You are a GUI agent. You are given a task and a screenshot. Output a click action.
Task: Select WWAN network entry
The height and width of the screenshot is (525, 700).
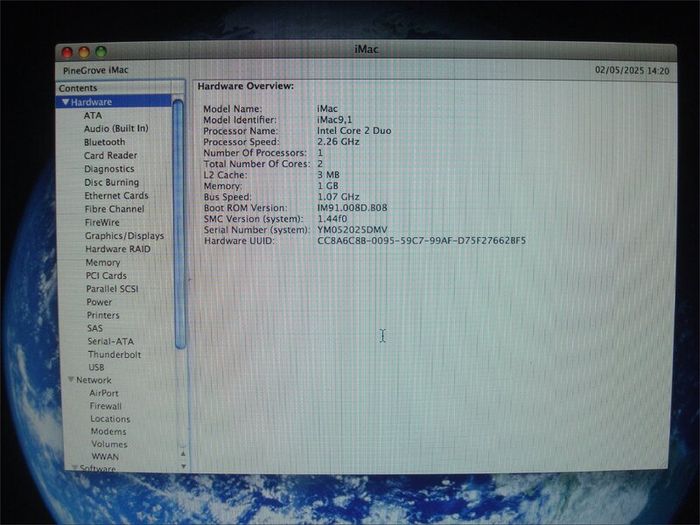pos(105,457)
